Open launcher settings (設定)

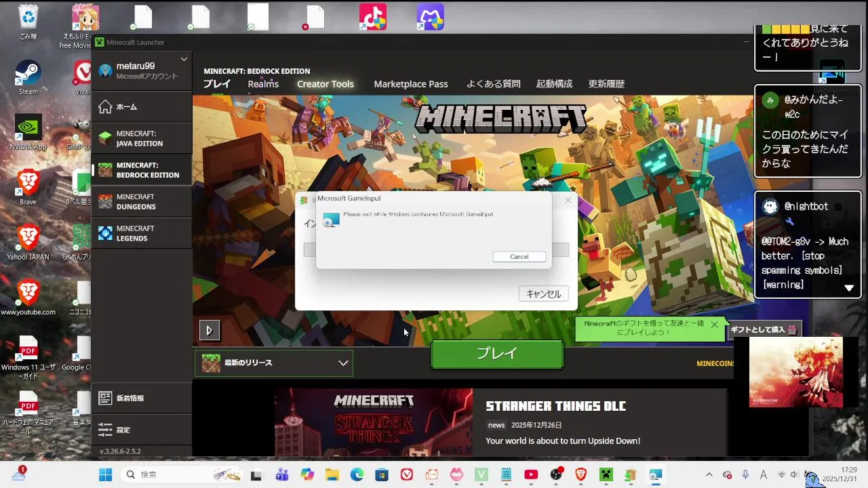coord(142,430)
